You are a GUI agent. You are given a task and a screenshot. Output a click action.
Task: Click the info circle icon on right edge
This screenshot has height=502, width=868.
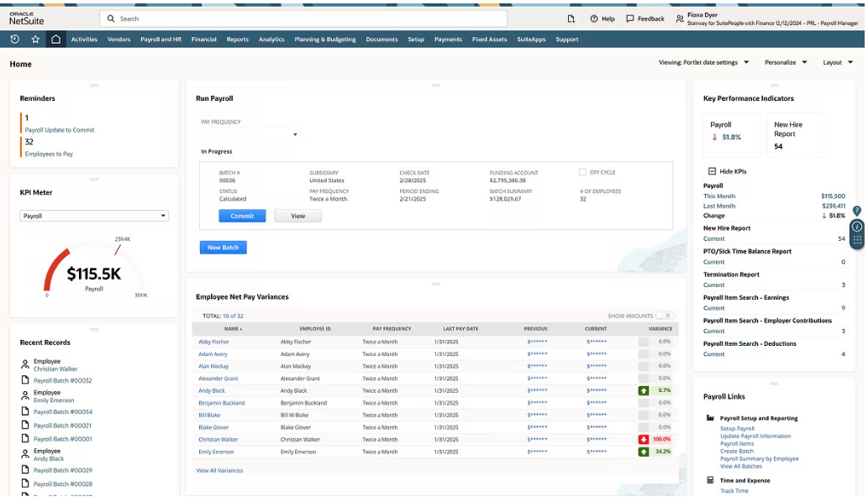(857, 226)
